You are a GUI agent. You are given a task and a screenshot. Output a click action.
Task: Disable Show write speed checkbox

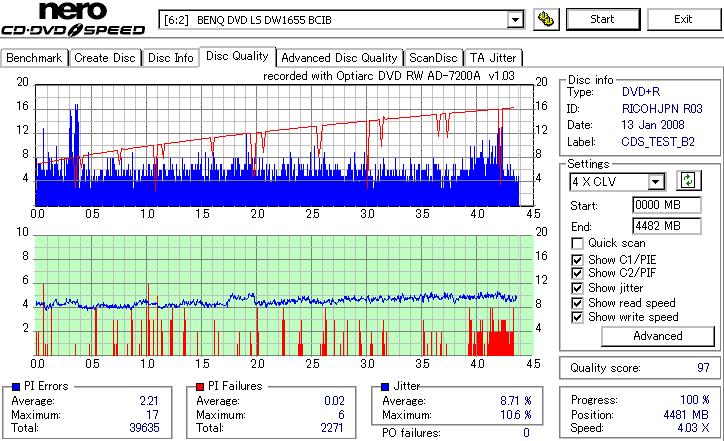pyautogui.click(x=577, y=317)
